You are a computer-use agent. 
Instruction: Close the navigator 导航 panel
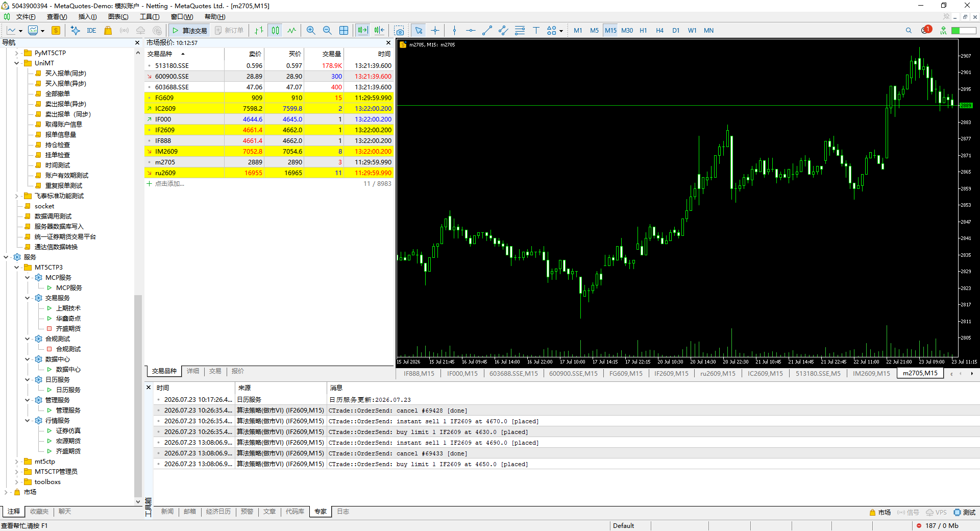point(137,43)
